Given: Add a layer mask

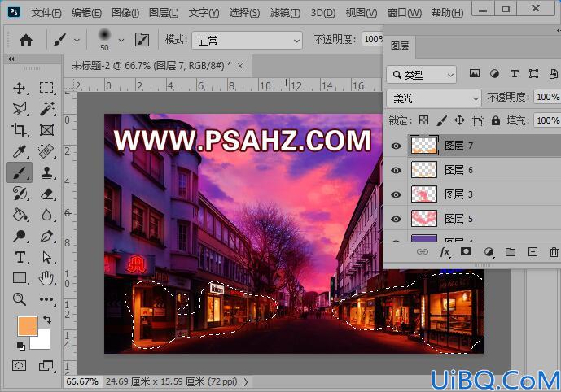Looking at the screenshot, I should pyautogui.click(x=466, y=251).
